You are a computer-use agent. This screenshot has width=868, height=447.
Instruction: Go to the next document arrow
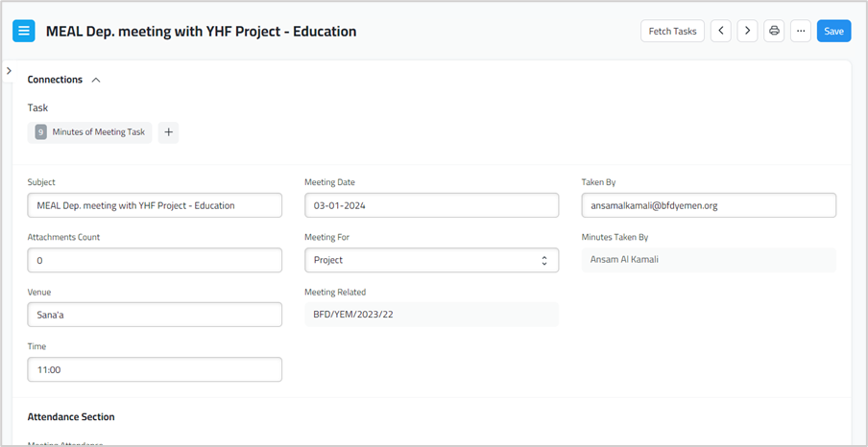747,31
